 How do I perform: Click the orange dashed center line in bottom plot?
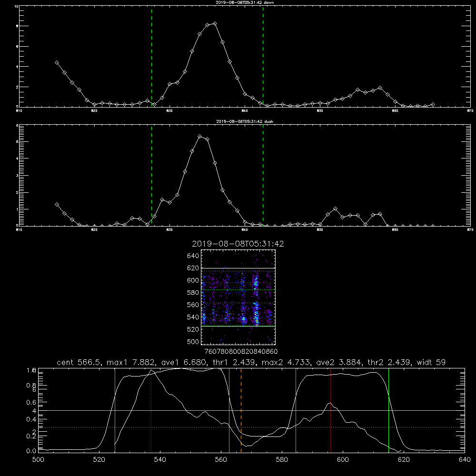[x=241, y=410]
